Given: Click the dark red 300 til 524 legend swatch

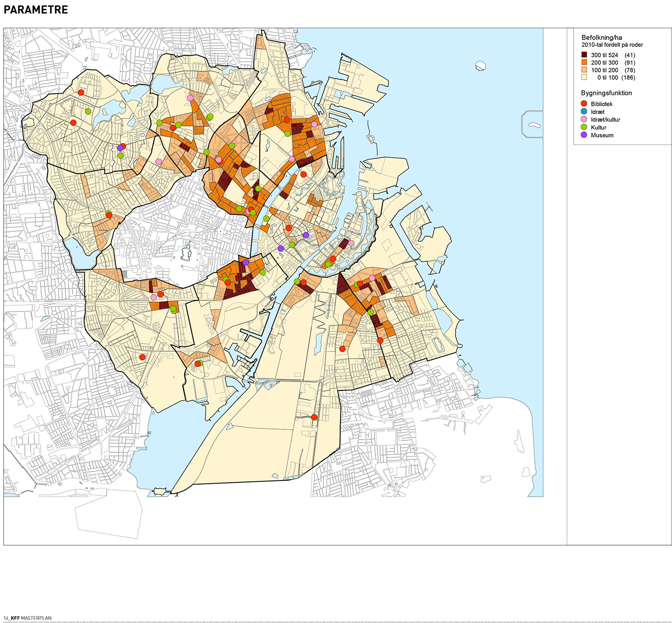Looking at the screenshot, I should point(584,55).
